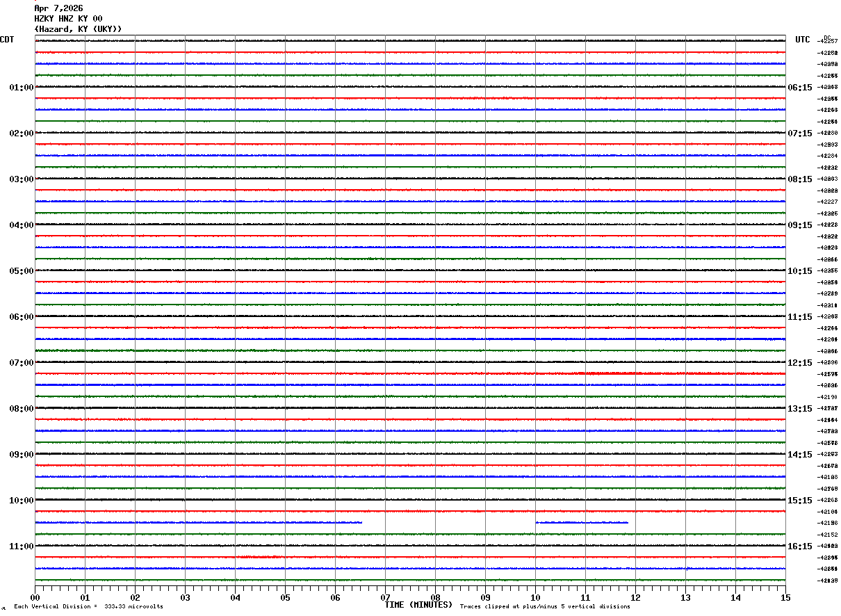
Task: Select the 04:00 CDT time label
Action: coord(22,225)
